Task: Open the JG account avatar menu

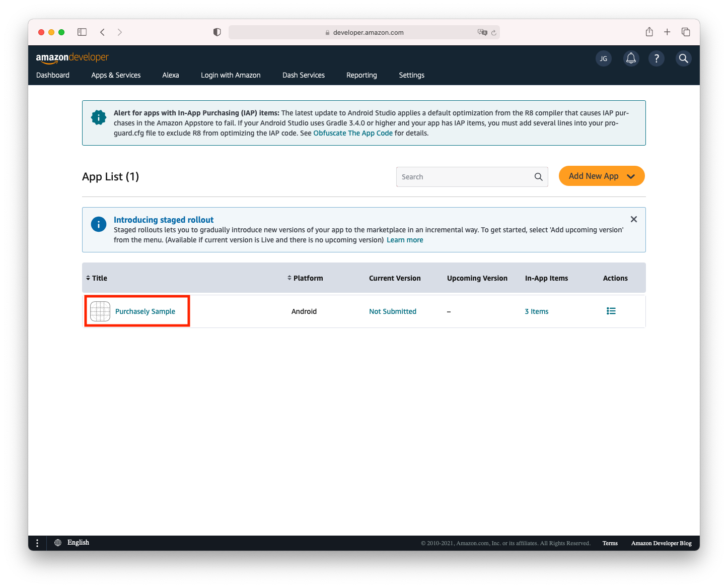Action: click(x=603, y=58)
